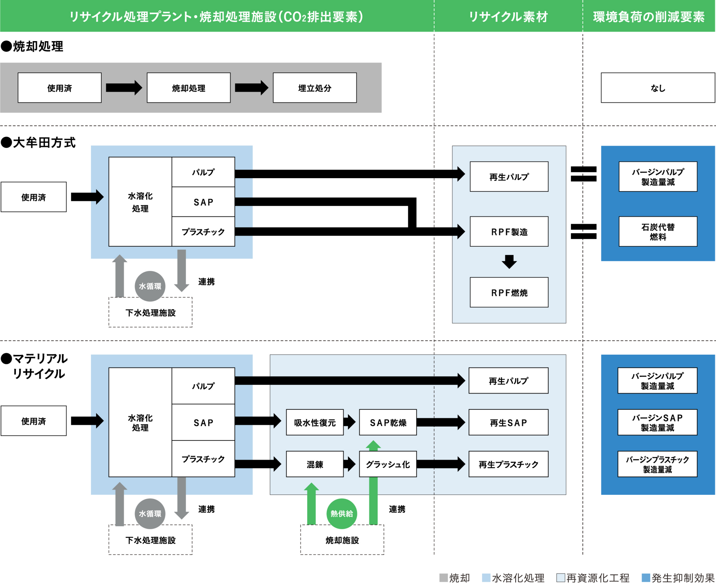
Task: Select the リサイクル素材 header column
Action: [x=508, y=16]
